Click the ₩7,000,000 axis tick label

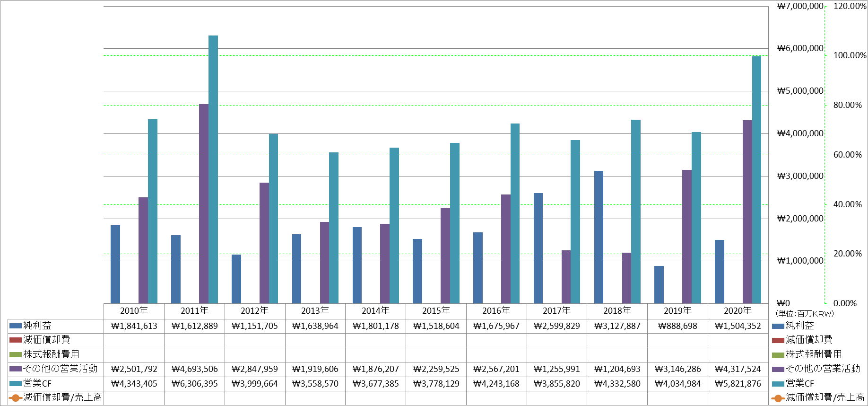tap(800, 6)
